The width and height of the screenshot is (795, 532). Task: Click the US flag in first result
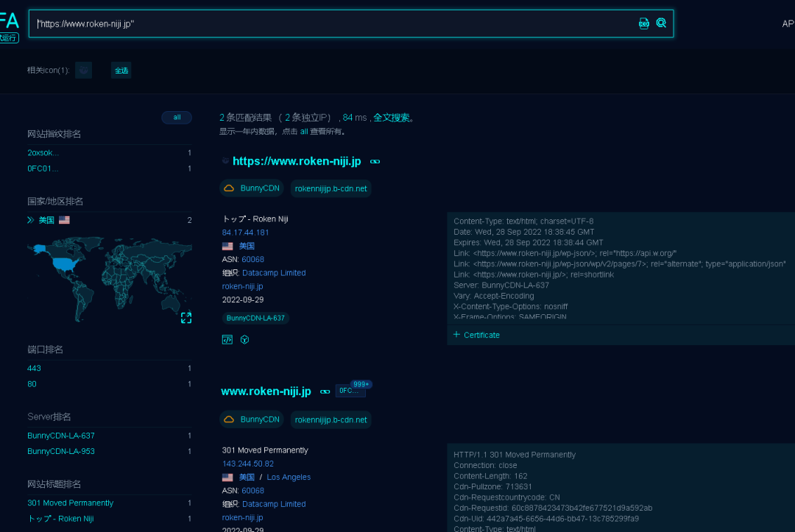tap(227, 246)
